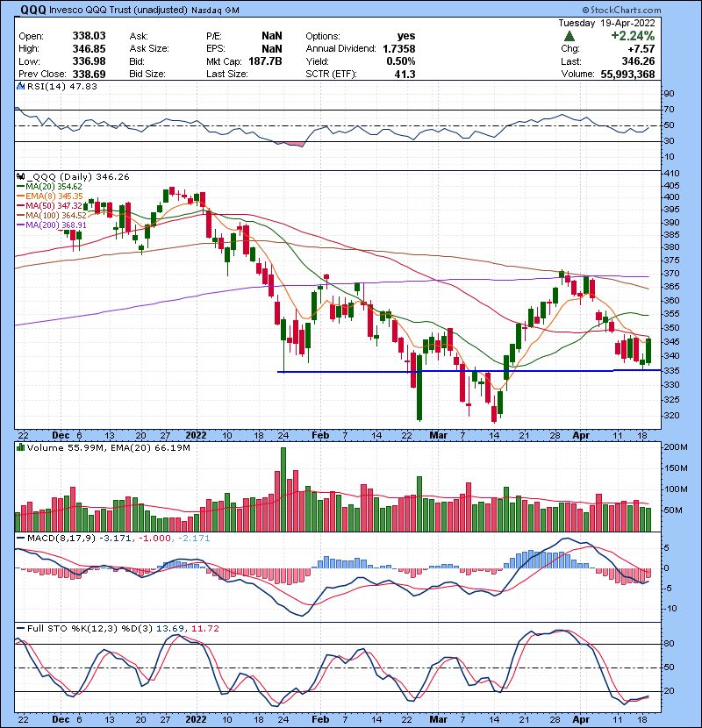Click the -10 level on the MACD axis
Screen dimensions: 702x728
coord(670,609)
